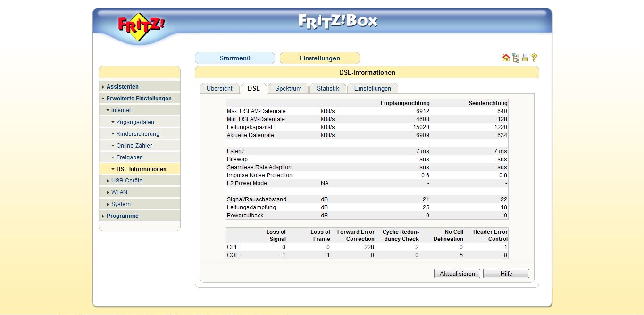Image resolution: width=644 pixels, height=315 pixels.
Task: Click the Aktualisieren button
Action: point(457,274)
